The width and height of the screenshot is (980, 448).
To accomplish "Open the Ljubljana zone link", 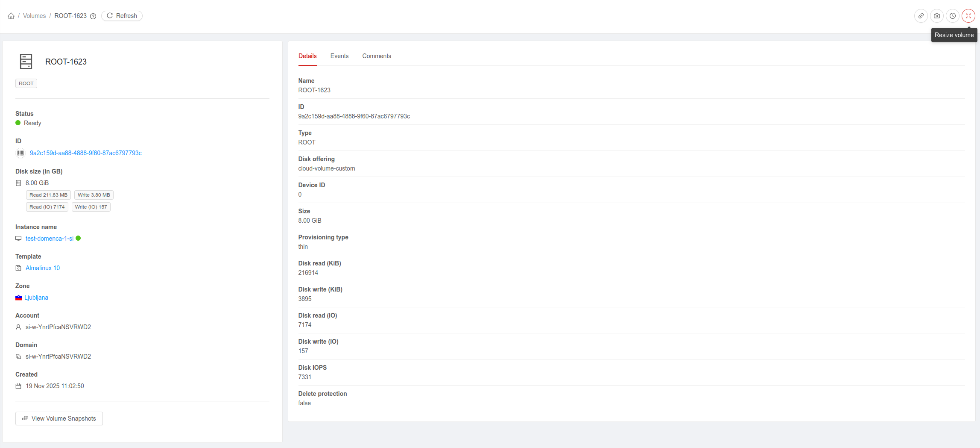I will point(36,298).
